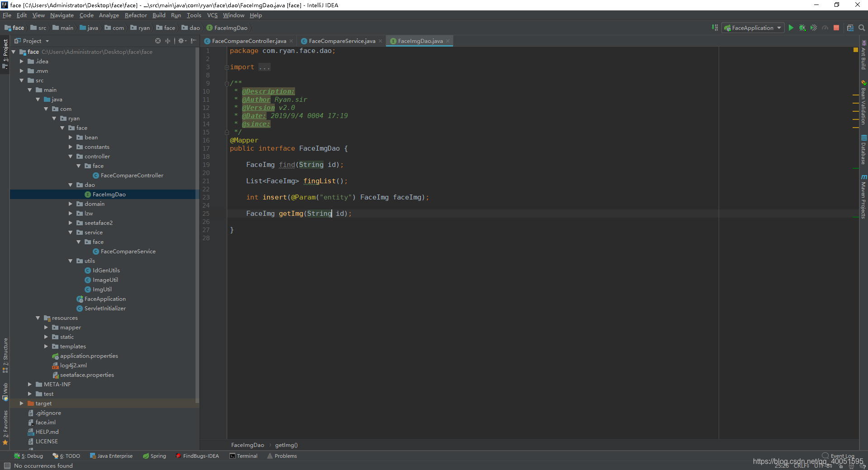Expand the mapper resources folder
This screenshot has height=470, width=868.
click(x=46, y=328)
